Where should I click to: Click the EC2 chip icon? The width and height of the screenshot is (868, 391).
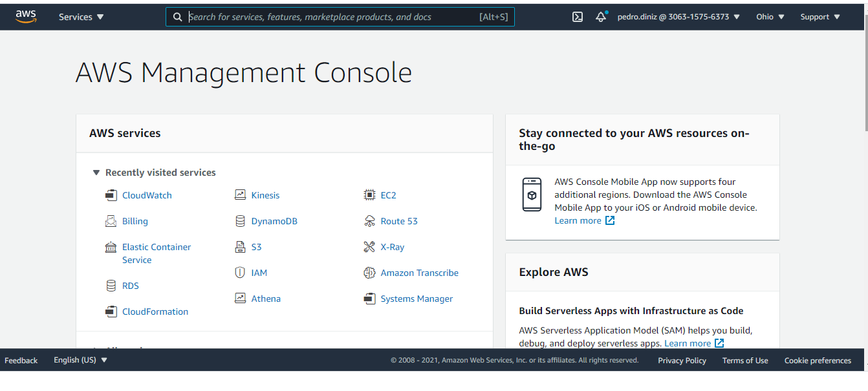(x=369, y=195)
